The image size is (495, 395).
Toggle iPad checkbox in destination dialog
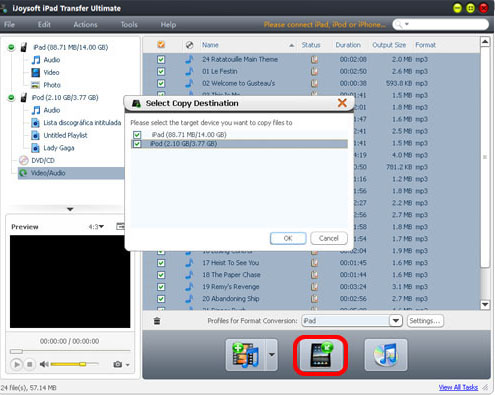click(137, 135)
